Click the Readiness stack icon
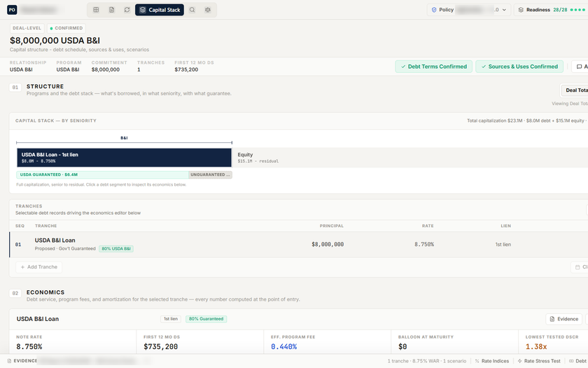This screenshot has width=588, height=368. pyautogui.click(x=521, y=10)
